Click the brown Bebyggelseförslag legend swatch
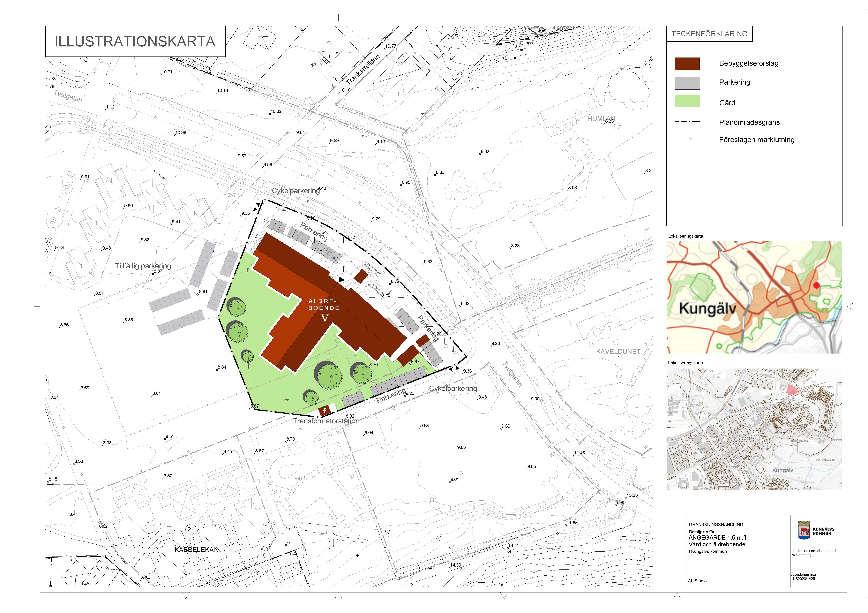 (687, 64)
